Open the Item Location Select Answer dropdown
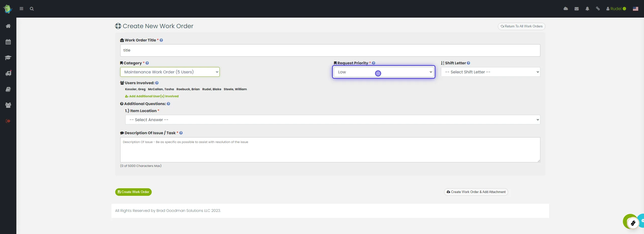Viewport: 644px width, 234px height. click(x=333, y=120)
